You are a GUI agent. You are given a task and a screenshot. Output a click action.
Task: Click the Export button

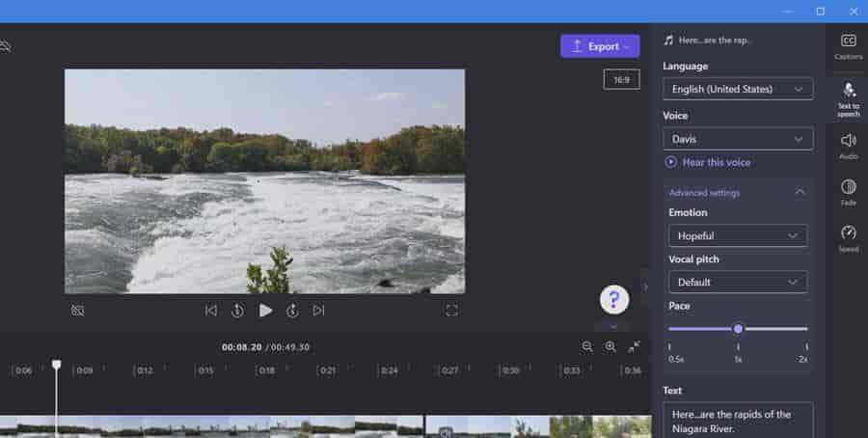point(600,46)
